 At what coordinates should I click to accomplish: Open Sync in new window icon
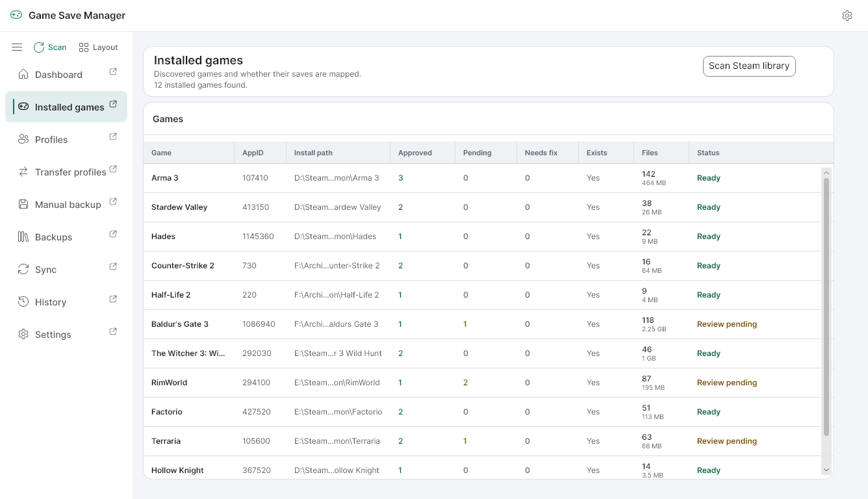coord(113,266)
